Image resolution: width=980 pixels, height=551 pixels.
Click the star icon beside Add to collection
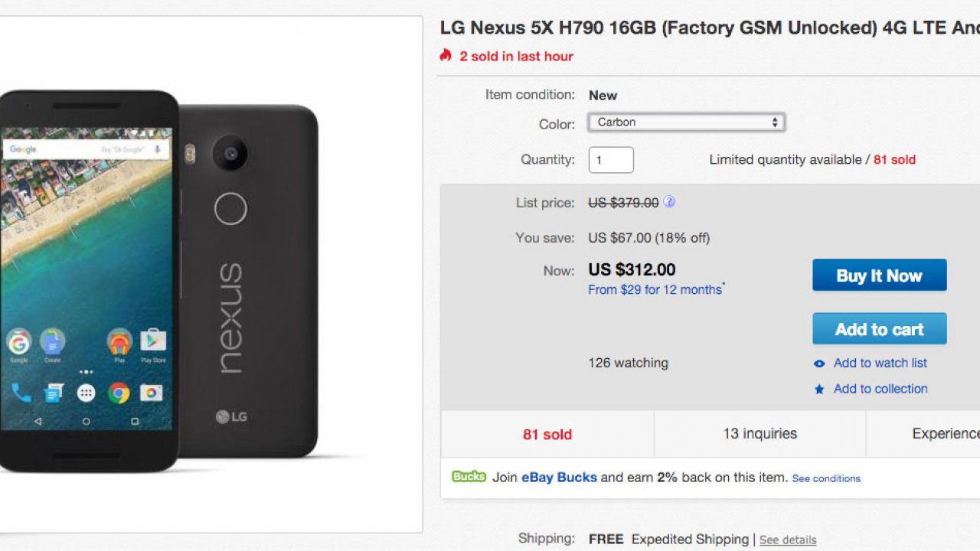(819, 389)
